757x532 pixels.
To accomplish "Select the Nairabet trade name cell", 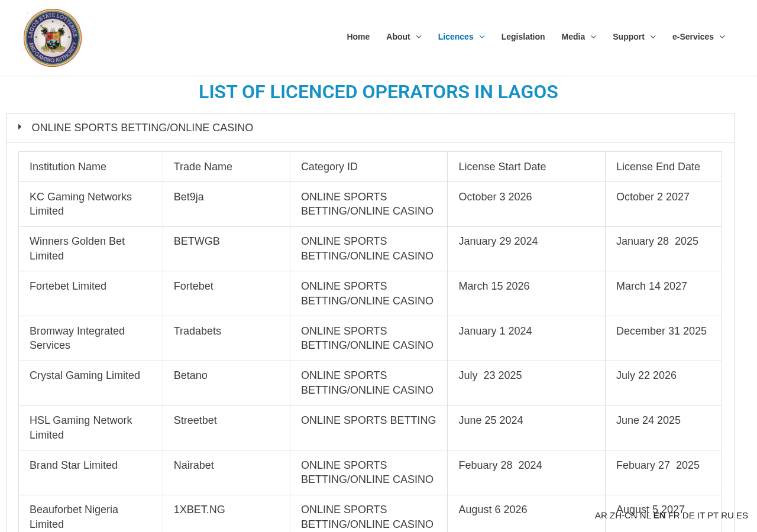I will click(227, 472).
